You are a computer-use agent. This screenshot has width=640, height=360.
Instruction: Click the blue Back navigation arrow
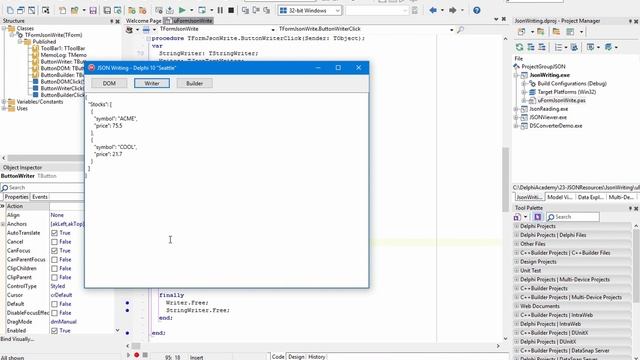(433, 10)
